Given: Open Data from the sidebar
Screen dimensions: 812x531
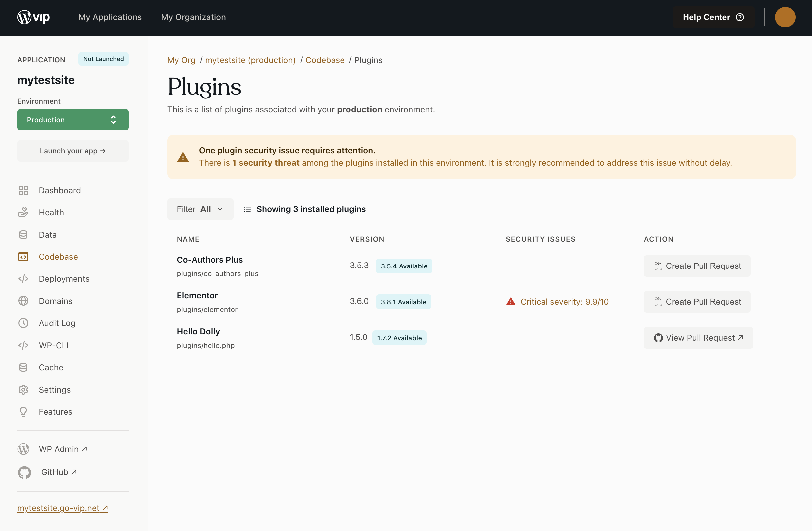Looking at the screenshot, I should tap(48, 235).
